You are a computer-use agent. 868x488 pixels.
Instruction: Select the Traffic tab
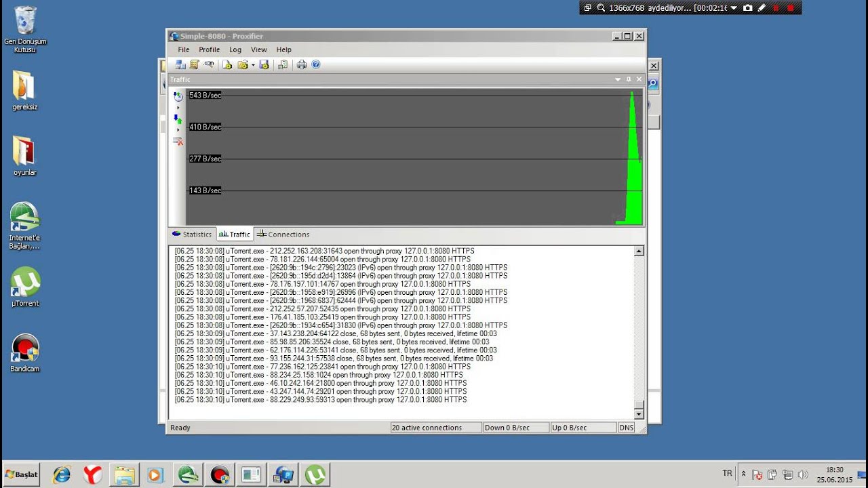click(x=235, y=235)
